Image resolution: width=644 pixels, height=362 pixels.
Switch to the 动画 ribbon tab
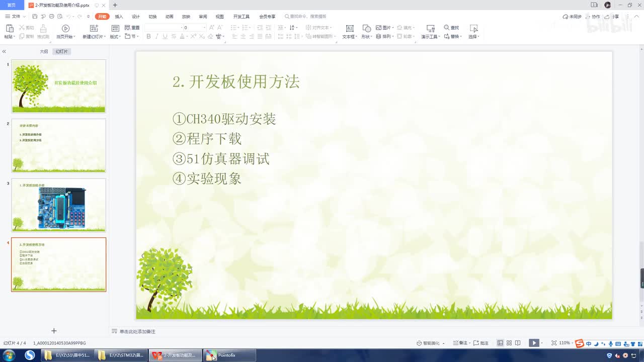tap(169, 17)
